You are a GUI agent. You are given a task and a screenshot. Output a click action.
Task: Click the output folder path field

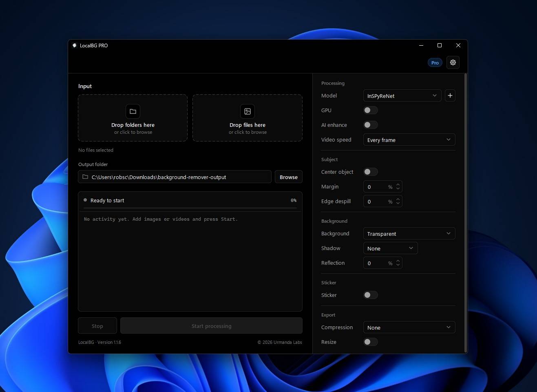point(175,177)
